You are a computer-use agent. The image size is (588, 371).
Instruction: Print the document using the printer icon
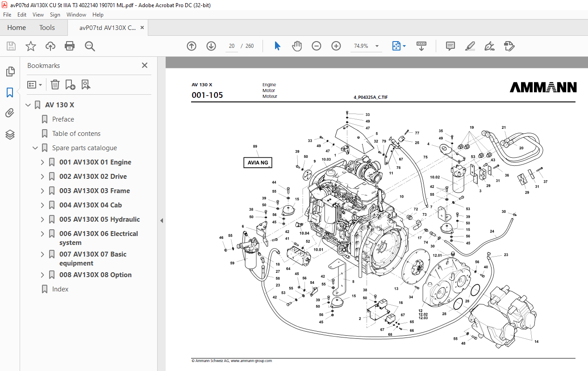pyautogui.click(x=70, y=46)
